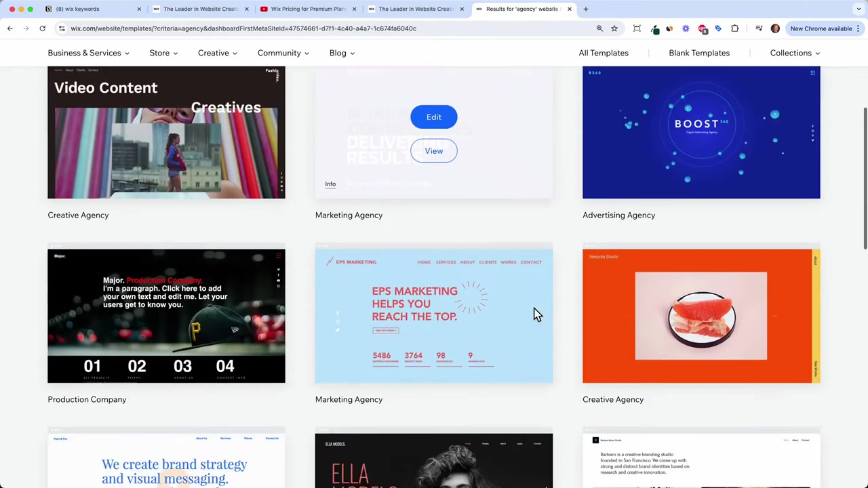Click 'Marketing Agency' label under EPS Marketing template
The image size is (868, 488).
pos(349,399)
